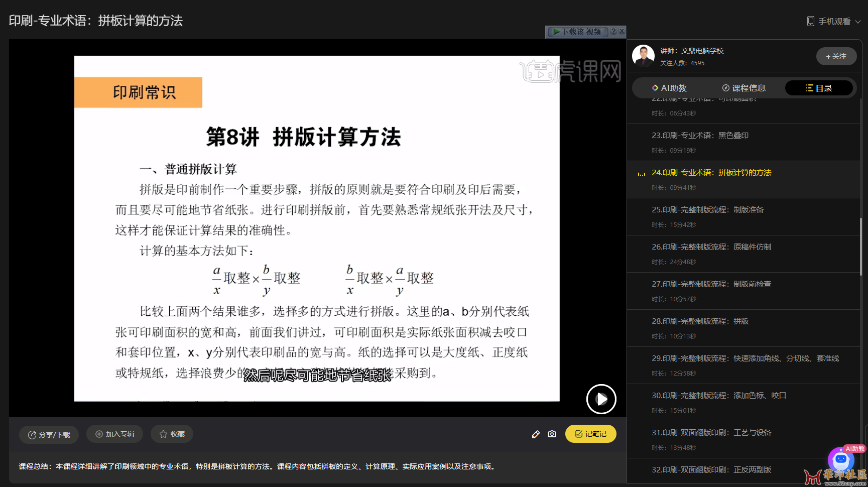Click the 记笔记 notes button
Screen dimensions: 868x487
[x=590, y=434]
